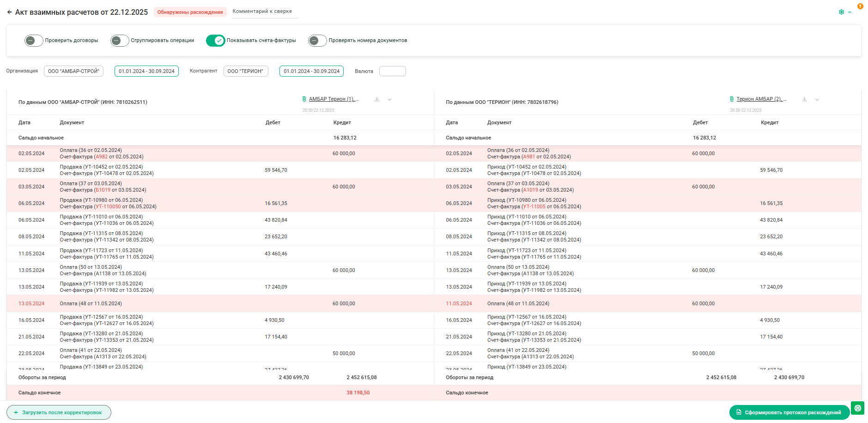Click the mismatched invoice УТ-11005
868x423 pixels.
point(534,207)
